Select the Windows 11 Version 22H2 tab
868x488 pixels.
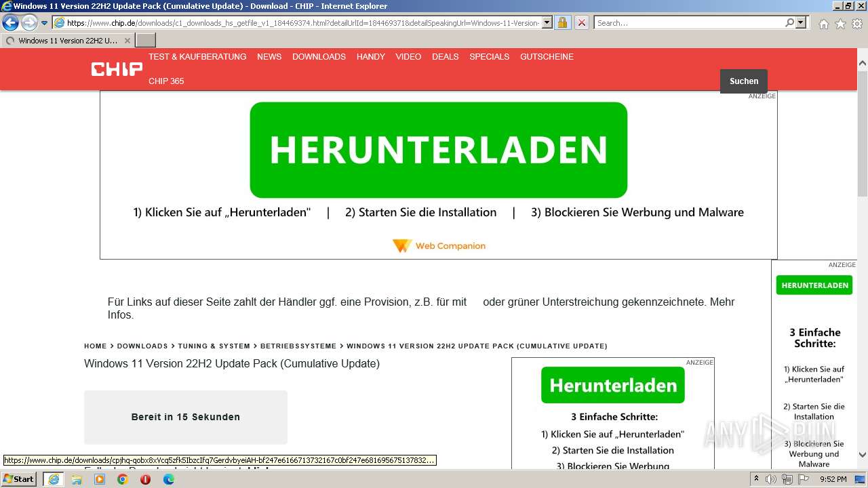point(68,41)
